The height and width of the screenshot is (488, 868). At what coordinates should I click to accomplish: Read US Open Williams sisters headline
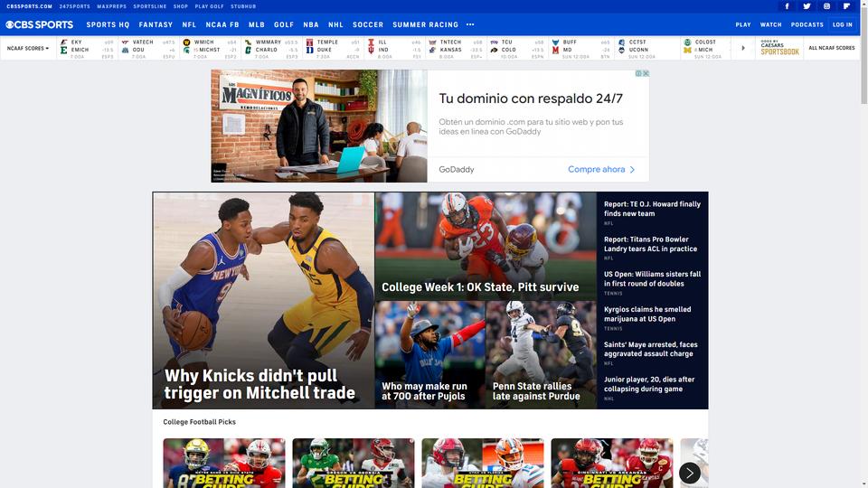coord(652,279)
